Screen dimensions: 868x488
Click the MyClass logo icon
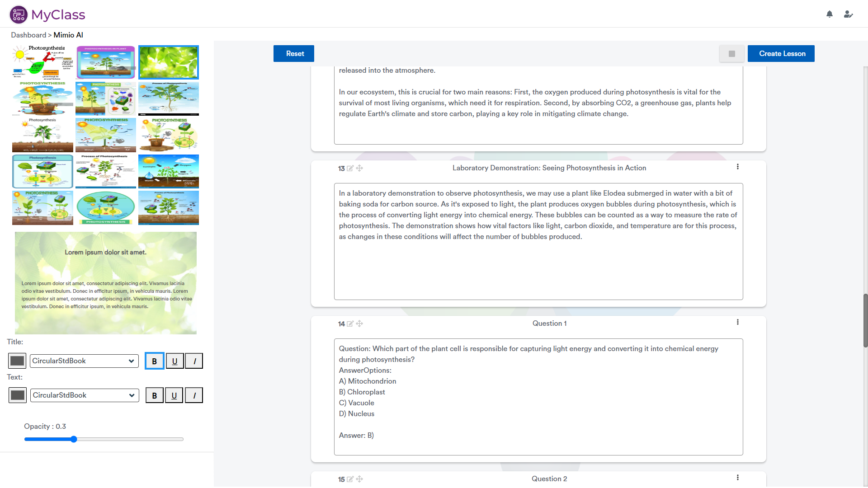click(19, 14)
